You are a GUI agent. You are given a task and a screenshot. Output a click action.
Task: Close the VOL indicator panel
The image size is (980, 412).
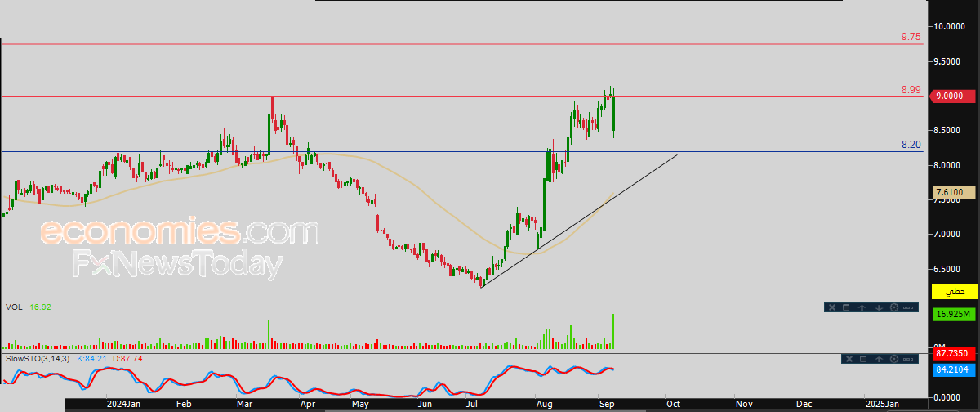coord(832,307)
